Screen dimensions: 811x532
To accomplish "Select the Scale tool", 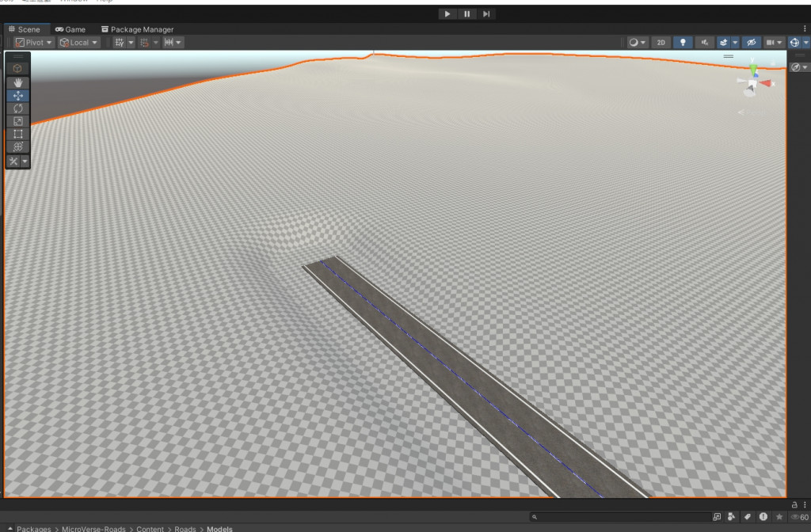I will (x=17, y=121).
